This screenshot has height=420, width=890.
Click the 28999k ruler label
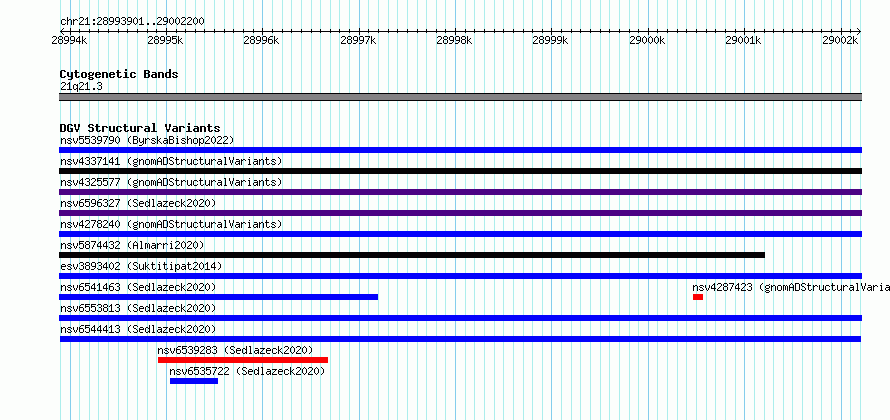pyautogui.click(x=551, y=41)
